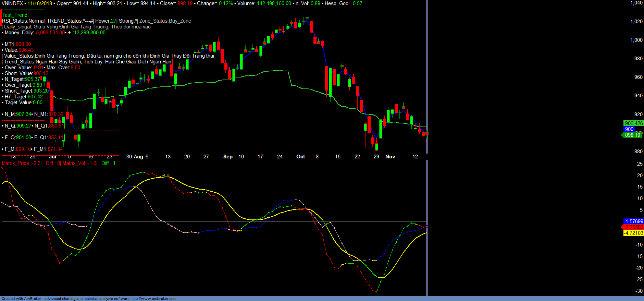Viewport: 644px width, 301px height.
Task: Click the VNINDEX symbol in chart title
Action: coord(12,3)
